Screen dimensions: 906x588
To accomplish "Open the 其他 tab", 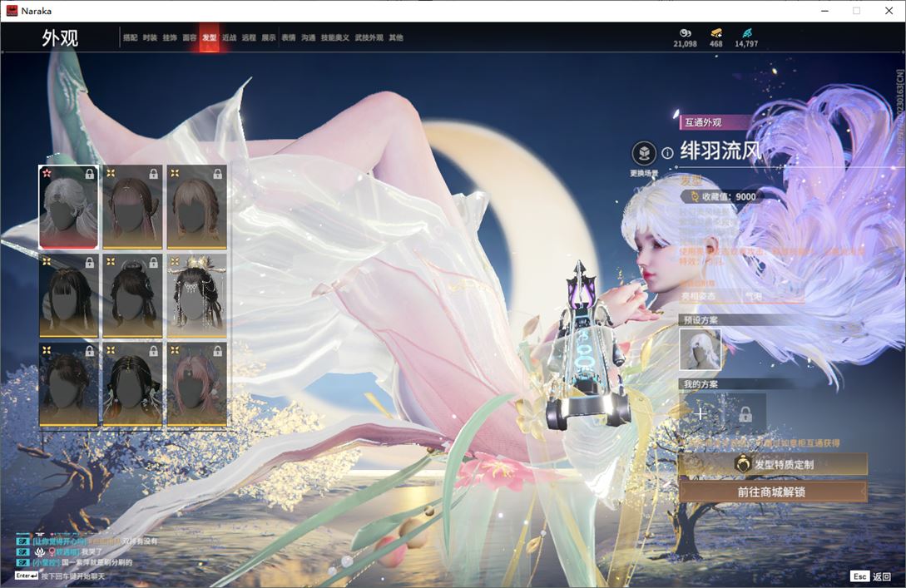I will pyautogui.click(x=396, y=37).
